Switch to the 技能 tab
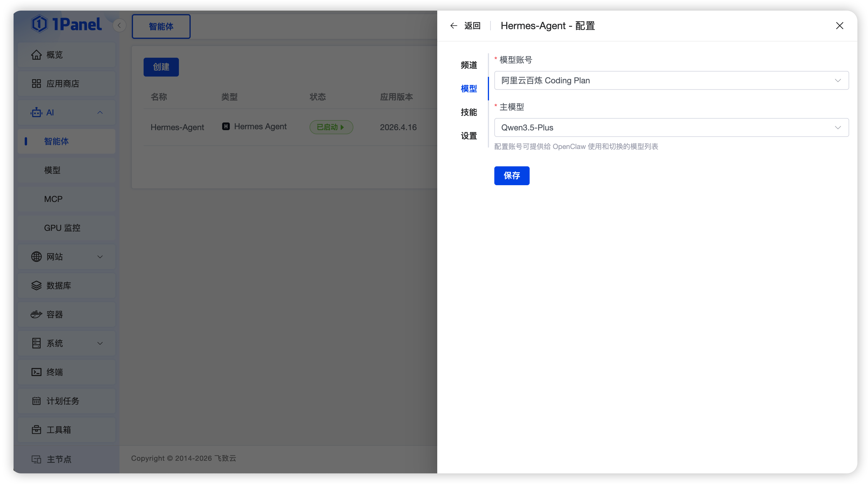 469,112
